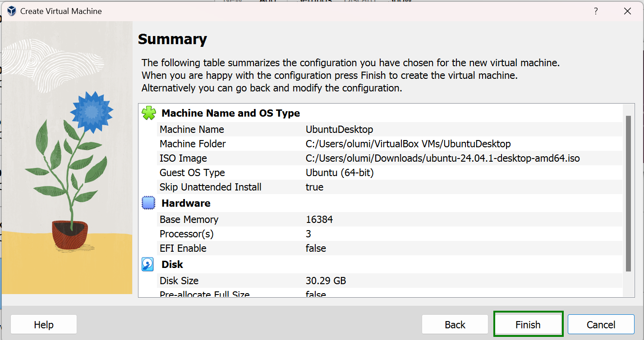The width and height of the screenshot is (644, 340).
Task: Select the Disk Size value 30.29 GB
Action: point(326,281)
